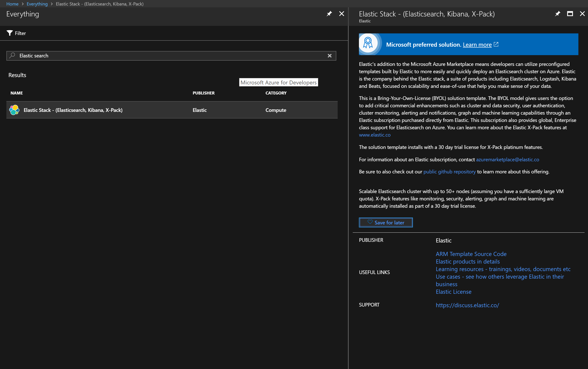Click inside the Elastic search input field
Image resolution: width=588 pixels, height=369 pixels.
point(171,56)
